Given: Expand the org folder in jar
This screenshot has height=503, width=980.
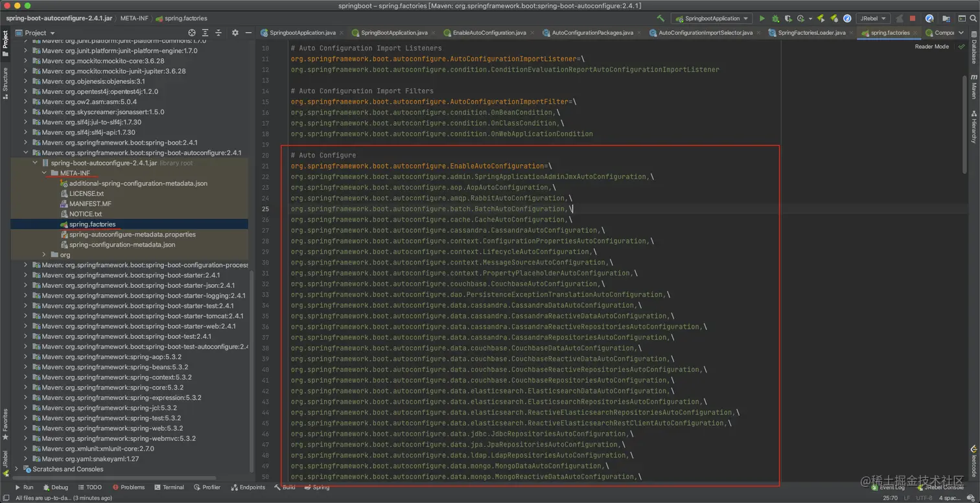Looking at the screenshot, I should point(45,255).
